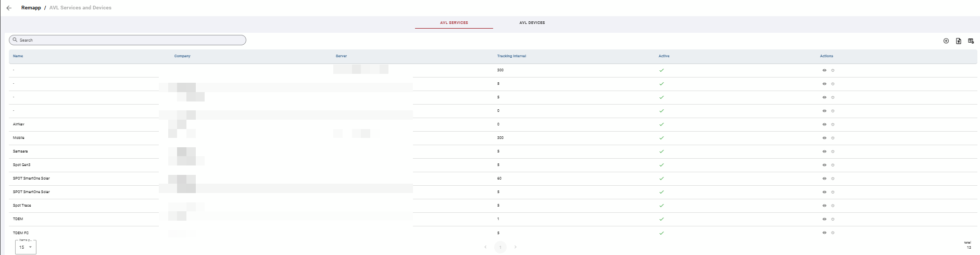Toggle power for the Samsara service
This screenshot has width=980, height=255.
[833, 151]
